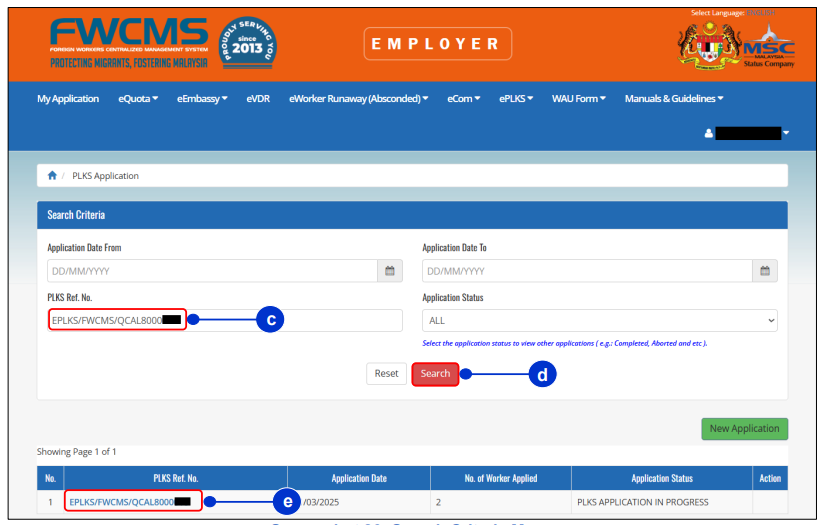Click the MSC Malaysia status logo
The height and width of the screenshot is (525, 821).
click(769, 47)
